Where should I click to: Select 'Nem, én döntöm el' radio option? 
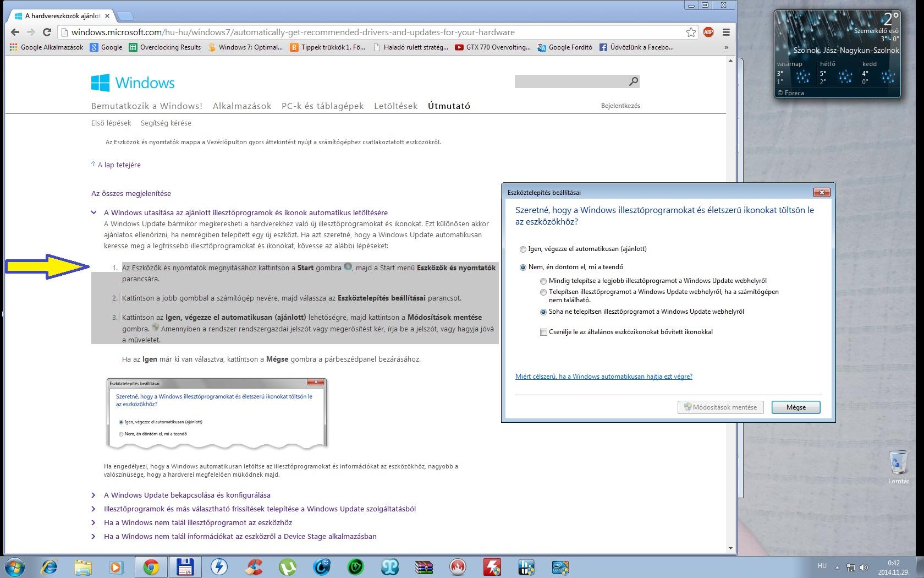coord(523,268)
